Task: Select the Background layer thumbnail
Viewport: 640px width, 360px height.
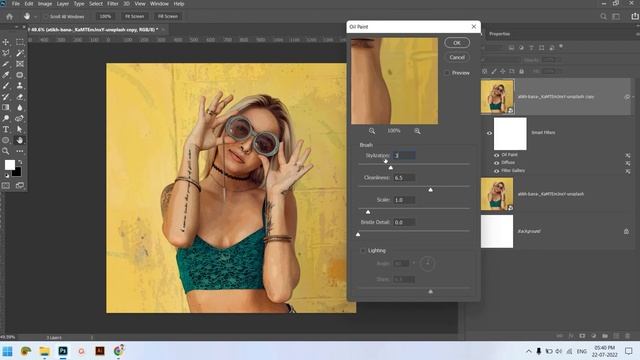Action: click(497, 231)
